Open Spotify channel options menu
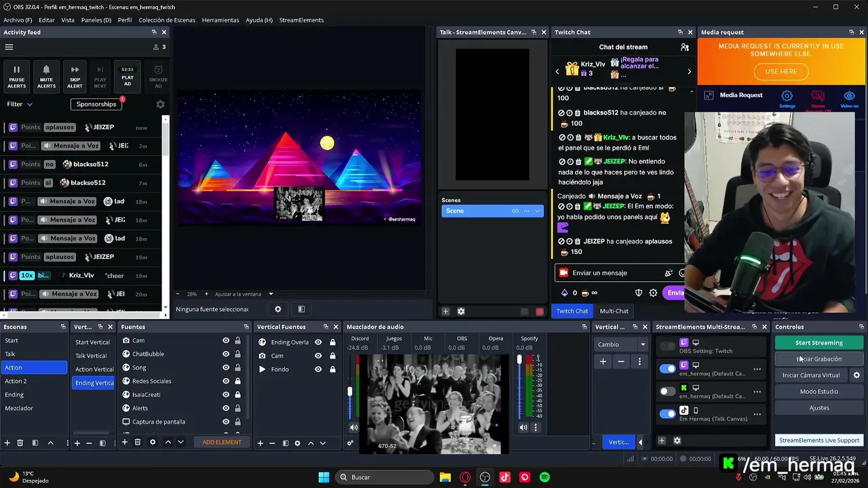868x488 pixels. click(535, 428)
